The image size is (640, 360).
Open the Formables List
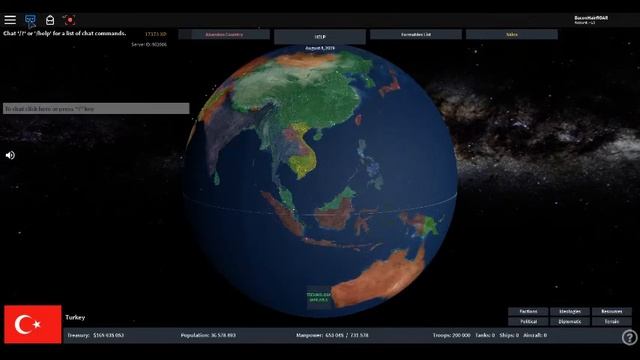416,35
